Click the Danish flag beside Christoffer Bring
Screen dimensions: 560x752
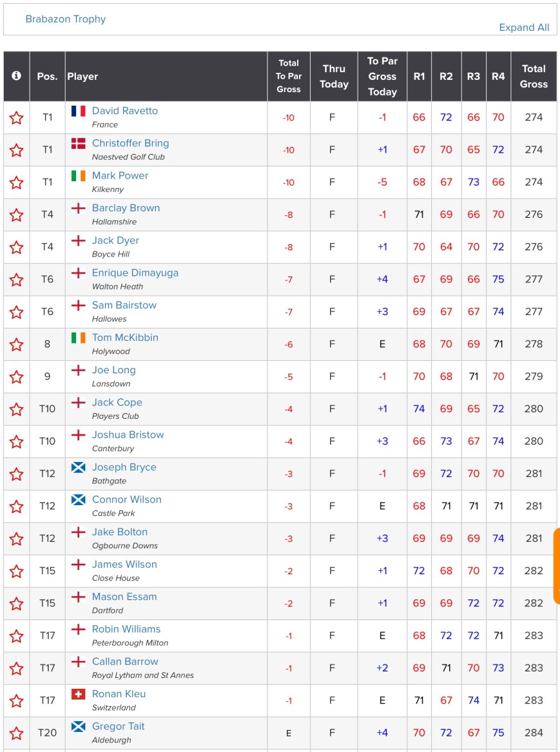click(x=79, y=143)
